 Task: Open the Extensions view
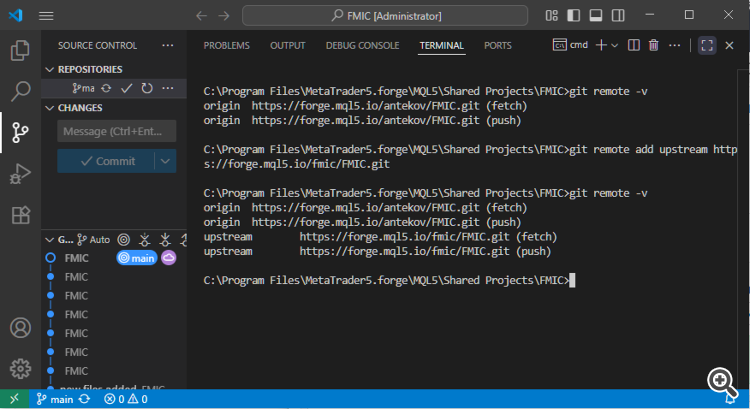(x=20, y=215)
